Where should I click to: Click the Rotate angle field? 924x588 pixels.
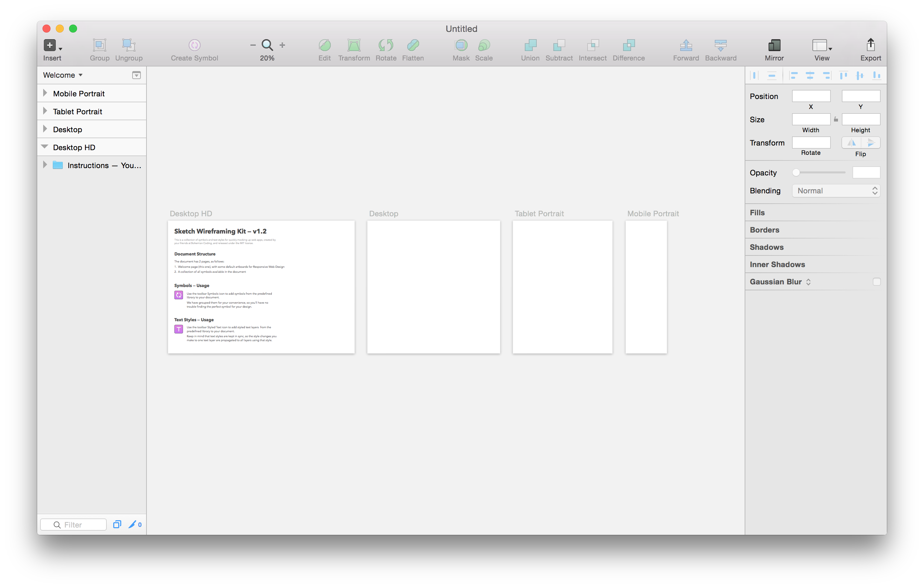tap(811, 143)
